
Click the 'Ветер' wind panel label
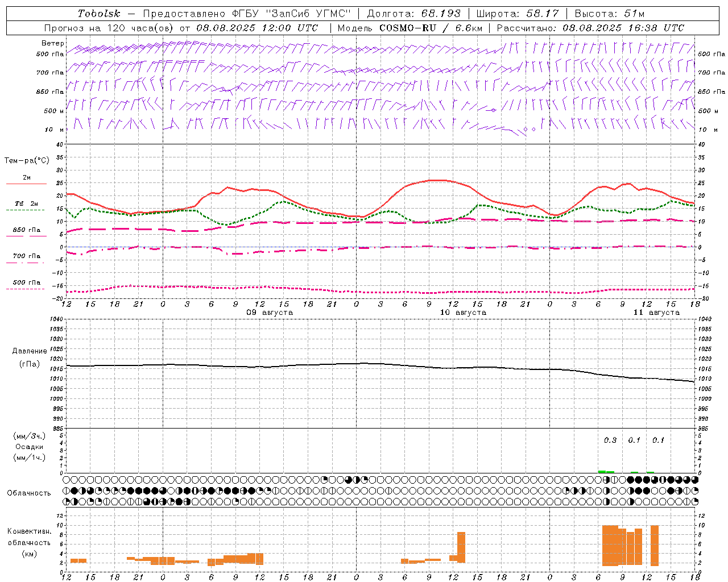53,43
